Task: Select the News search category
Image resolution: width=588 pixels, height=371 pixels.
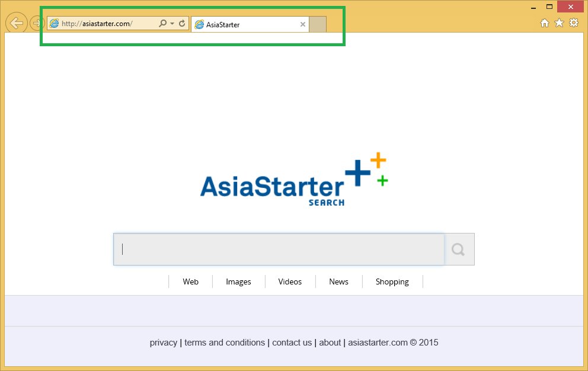Action: pos(338,282)
